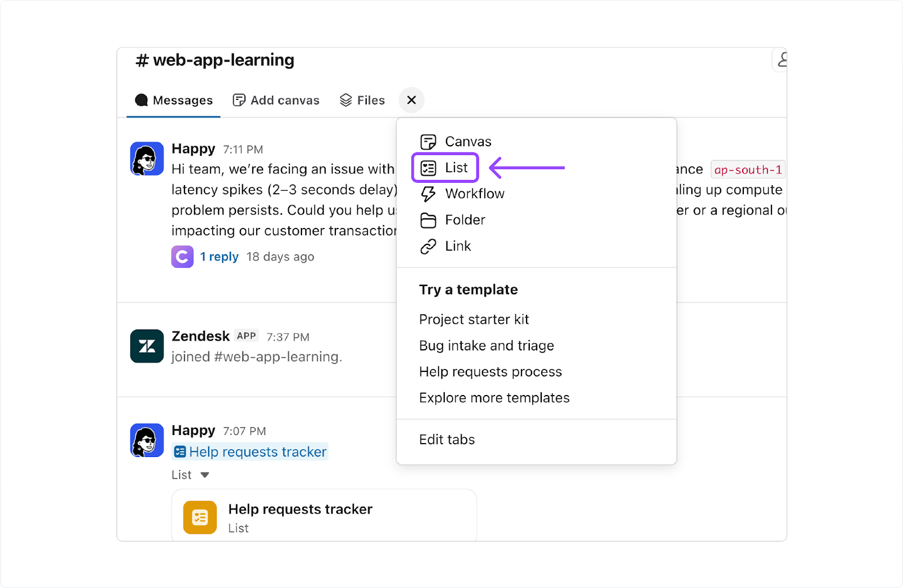The width and height of the screenshot is (903, 588).
Task: Select the Messages tab
Action: tap(174, 100)
